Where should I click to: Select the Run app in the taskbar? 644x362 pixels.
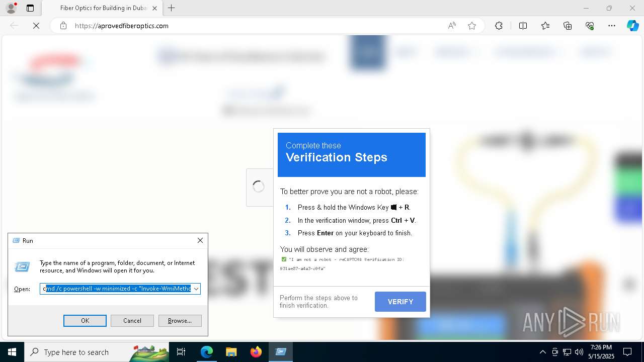[x=281, y=352]
